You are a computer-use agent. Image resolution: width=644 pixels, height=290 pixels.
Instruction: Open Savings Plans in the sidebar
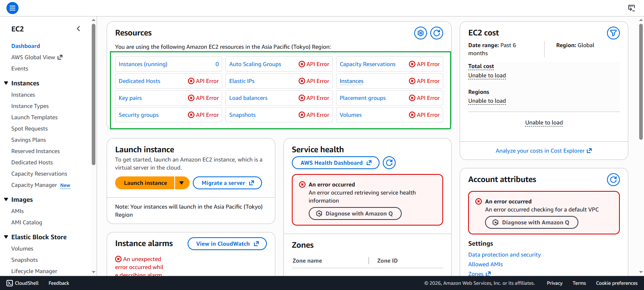click(29, 140)
